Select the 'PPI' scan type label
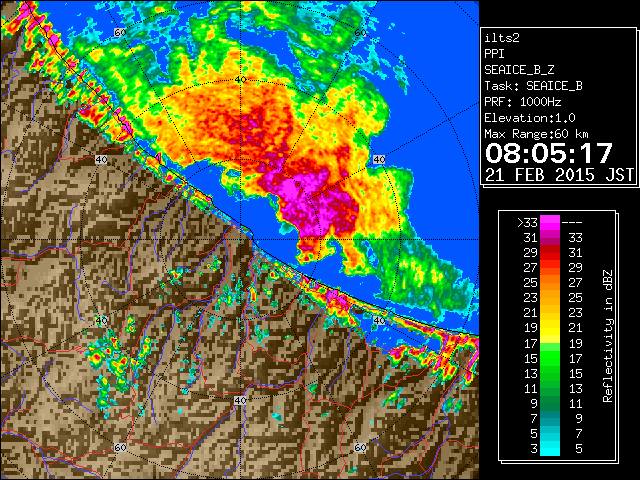Viewport: 640px width, 480px height. coord(494,54)
